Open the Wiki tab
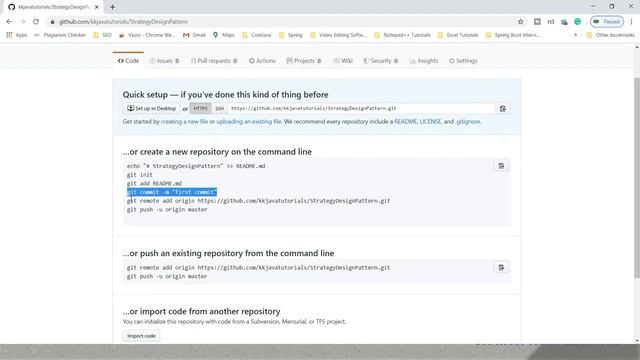This screenshot has height=360, width=640. coord(342,61)
